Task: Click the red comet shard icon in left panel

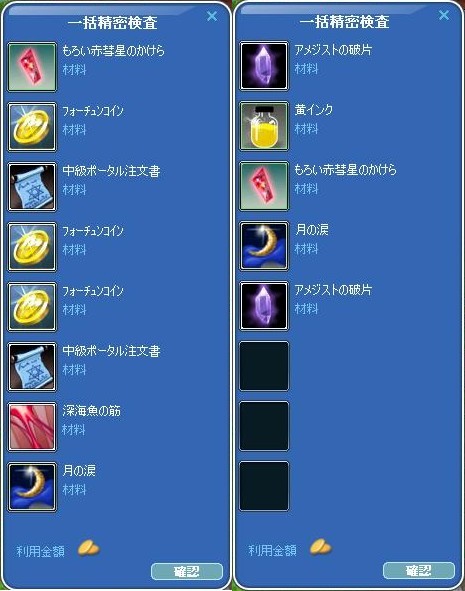Action: pyautogui.click(x=32, y=67)
